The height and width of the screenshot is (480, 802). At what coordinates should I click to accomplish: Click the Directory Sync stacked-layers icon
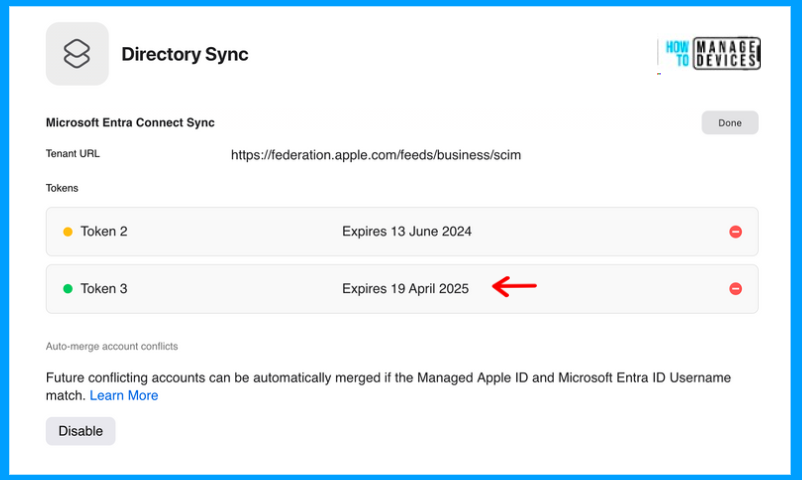point(77,54)
